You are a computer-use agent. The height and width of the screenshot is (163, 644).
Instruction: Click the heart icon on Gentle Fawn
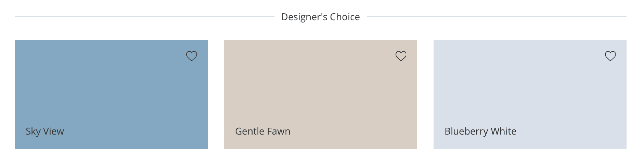point(401,56)
